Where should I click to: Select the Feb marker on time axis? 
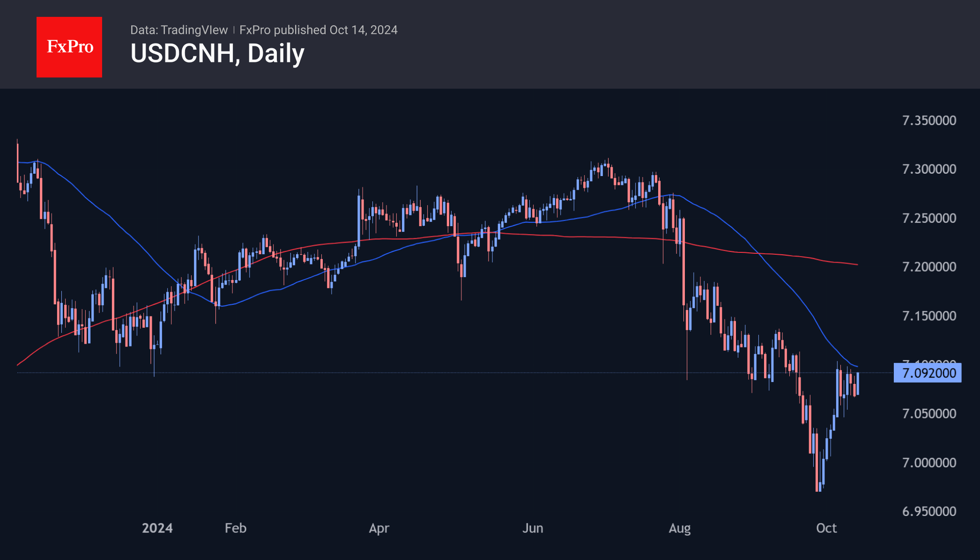point(236,528)
